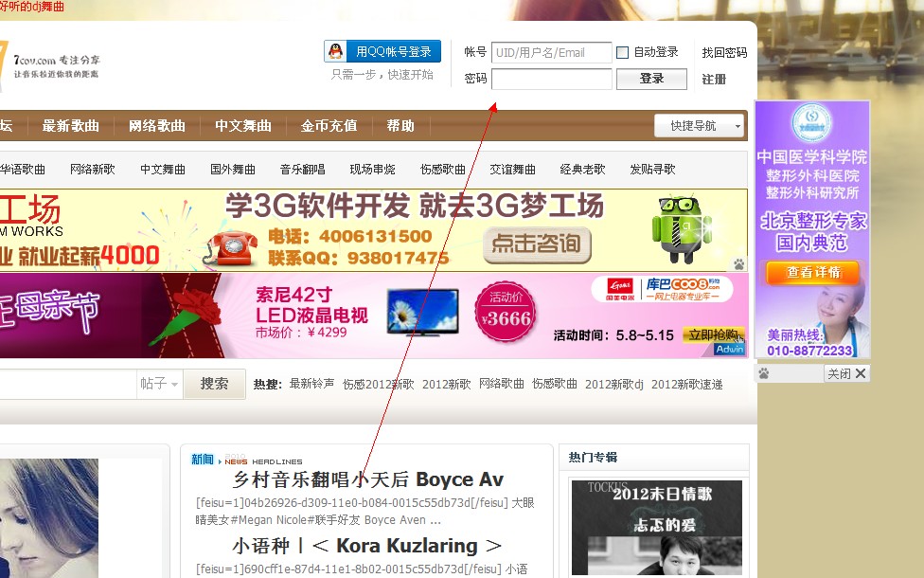Click the QQ penguin login icon
Screen dimensions: 924x578
(335, 51)
